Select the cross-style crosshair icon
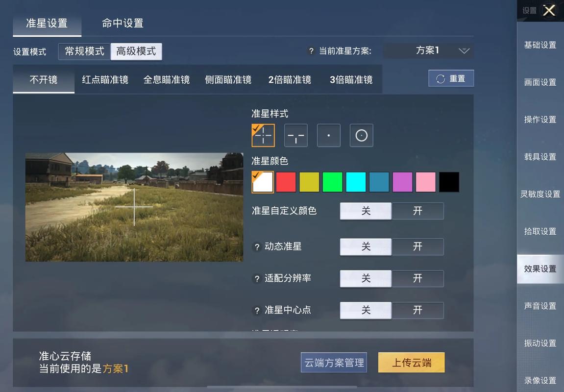The width and height of the screenshot is (564, 392). (263, 135)
